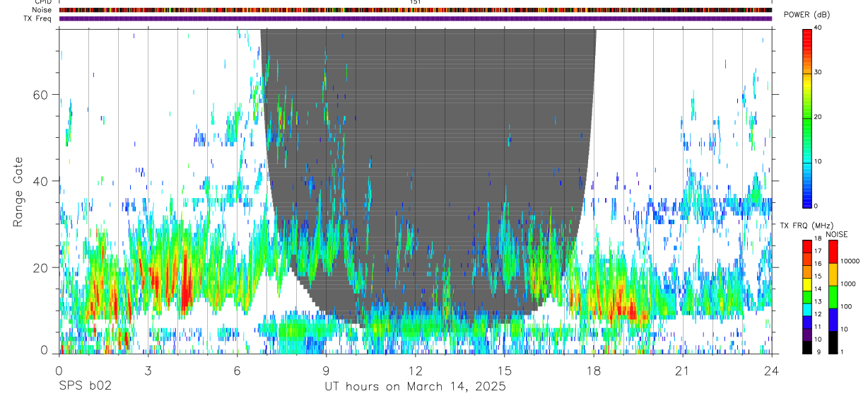Click the '1000' label on NOISE legend

848,284
